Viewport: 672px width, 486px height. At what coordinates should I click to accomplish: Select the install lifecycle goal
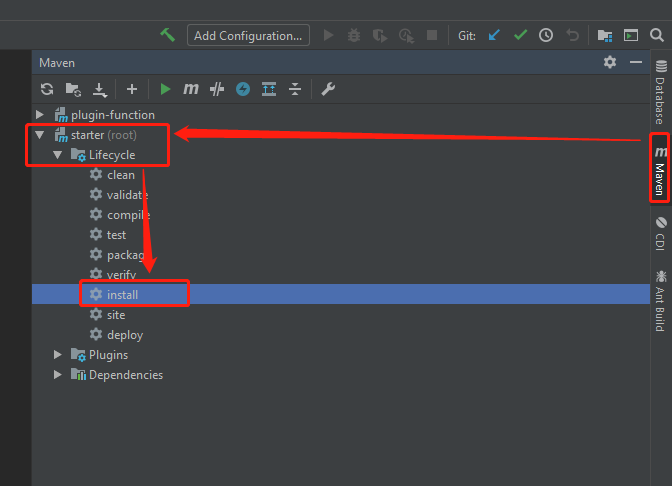[341, 294]
